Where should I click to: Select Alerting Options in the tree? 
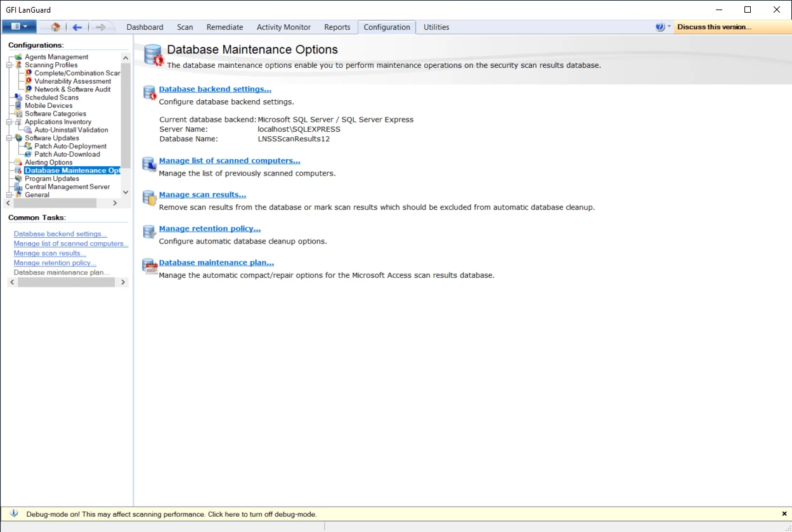(48, 162)
